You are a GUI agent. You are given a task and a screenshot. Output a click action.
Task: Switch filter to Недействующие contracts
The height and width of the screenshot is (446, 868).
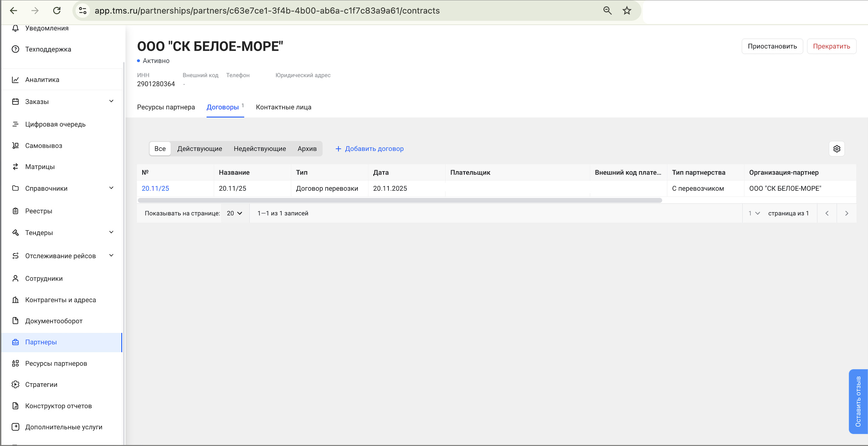click(x=259, y=149)
